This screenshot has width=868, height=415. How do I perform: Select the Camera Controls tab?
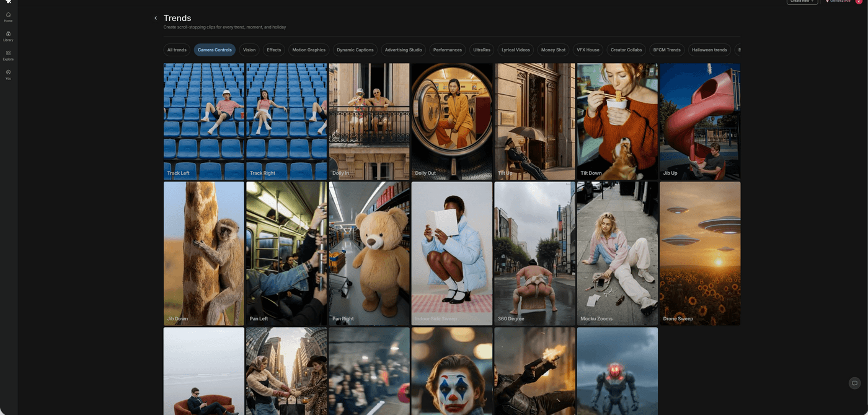pos(215,50)
